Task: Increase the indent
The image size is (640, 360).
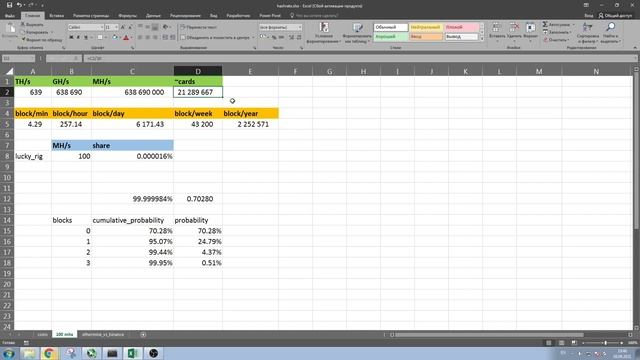Action: (172, 38)
